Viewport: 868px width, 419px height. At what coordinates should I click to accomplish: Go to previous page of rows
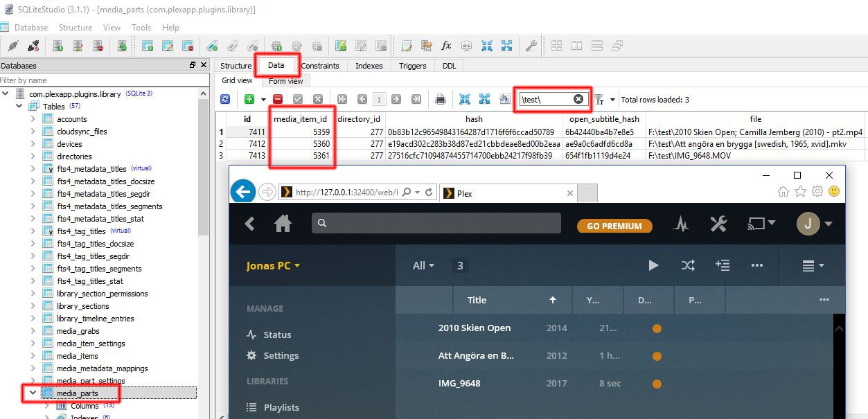click(362, 100)
